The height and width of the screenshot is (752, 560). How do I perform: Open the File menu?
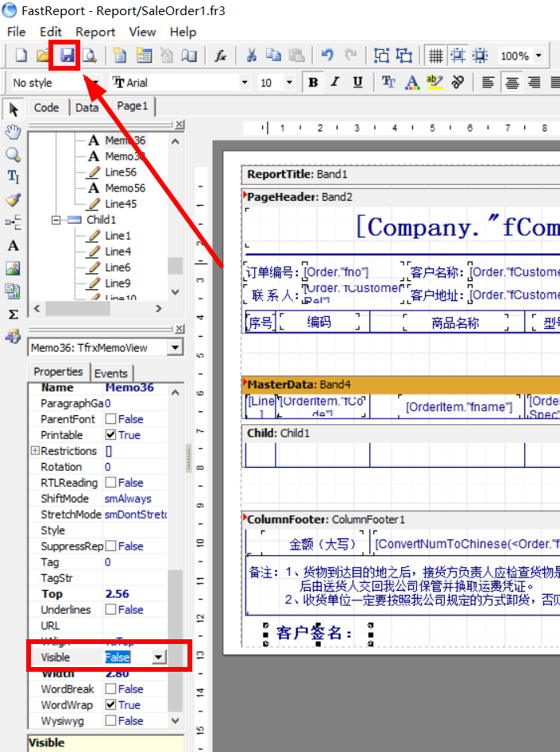tap(17, 32)
